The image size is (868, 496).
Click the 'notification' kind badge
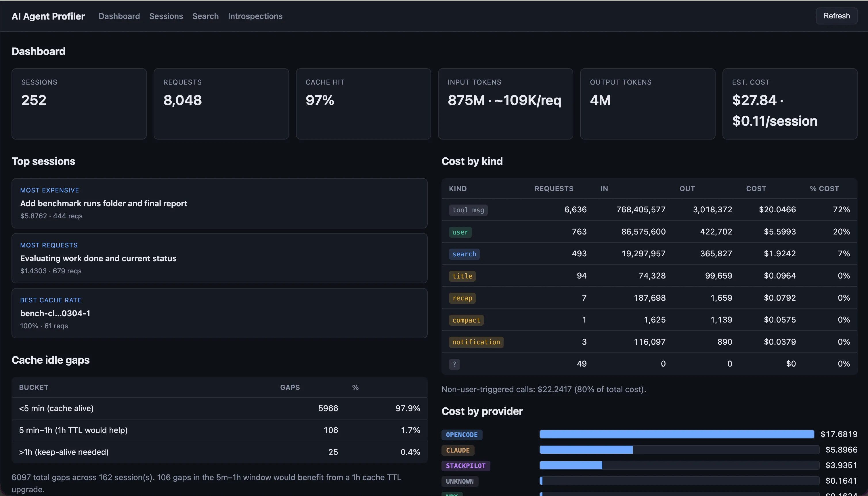tap(476, 342)
